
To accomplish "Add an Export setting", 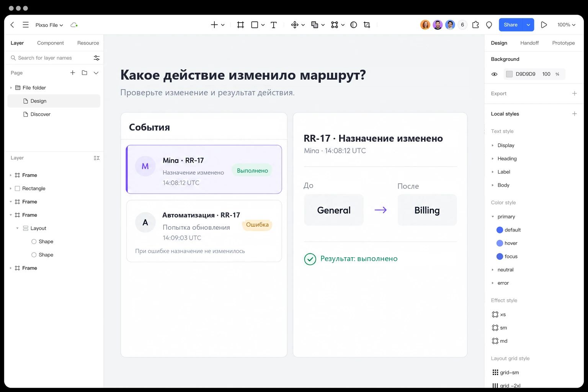I will pyautogui.click(x=574, y=93).
